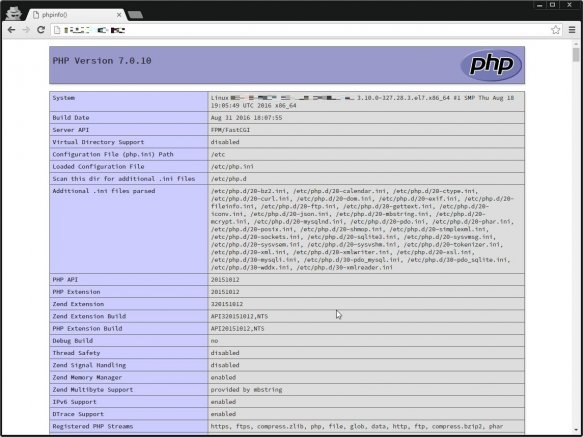Viewport: 583px width, 437px height.
Task: Click the 'IPv6 Support' label
Action: coord(74,402)
